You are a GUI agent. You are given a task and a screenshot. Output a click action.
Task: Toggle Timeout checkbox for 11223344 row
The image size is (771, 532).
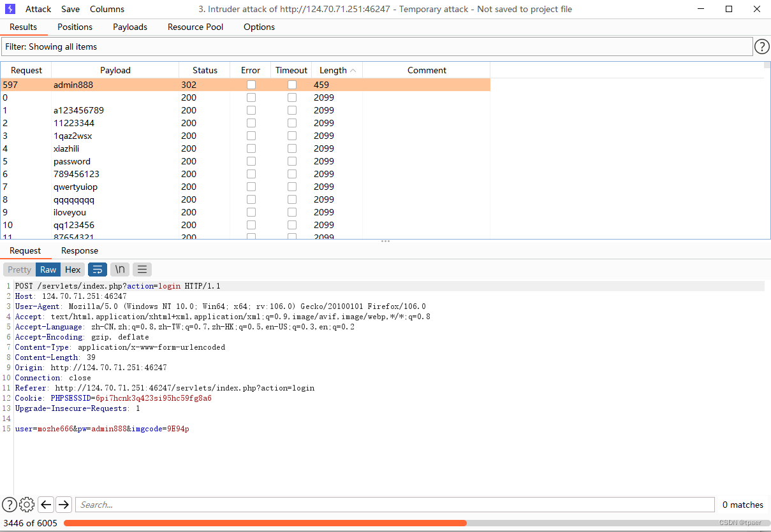click(x=292, y=123)
